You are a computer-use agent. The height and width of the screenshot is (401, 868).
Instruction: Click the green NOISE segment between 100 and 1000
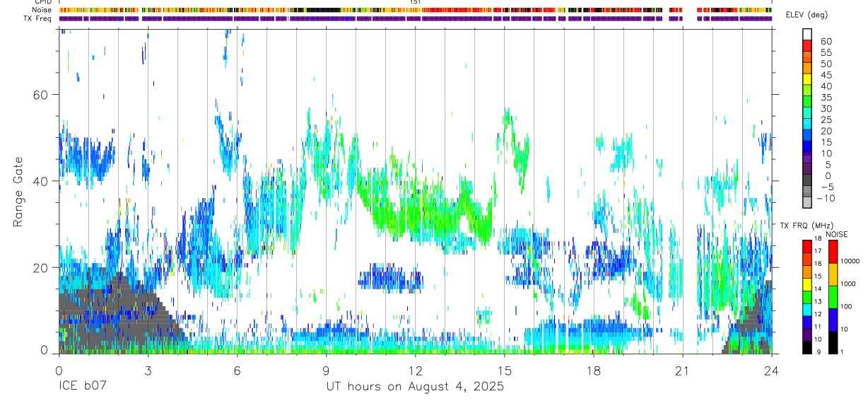[x=833, y=297]
